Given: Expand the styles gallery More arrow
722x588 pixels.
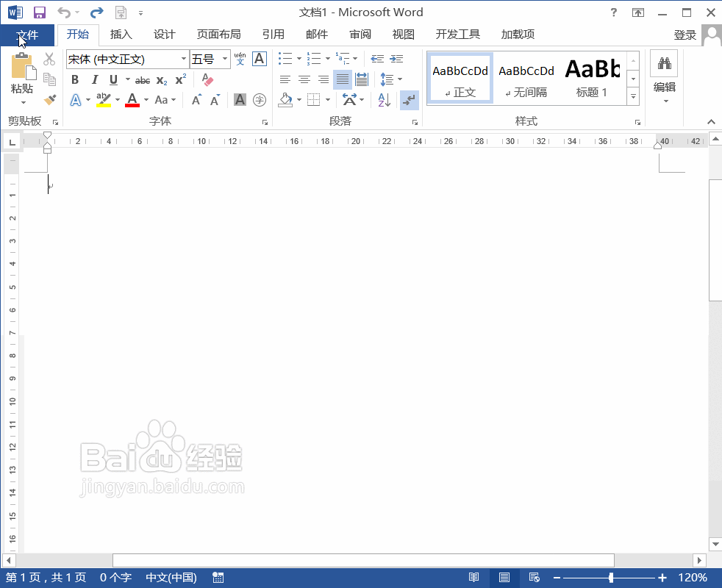Looking at the screenshot, I should (x=634, y=97).
